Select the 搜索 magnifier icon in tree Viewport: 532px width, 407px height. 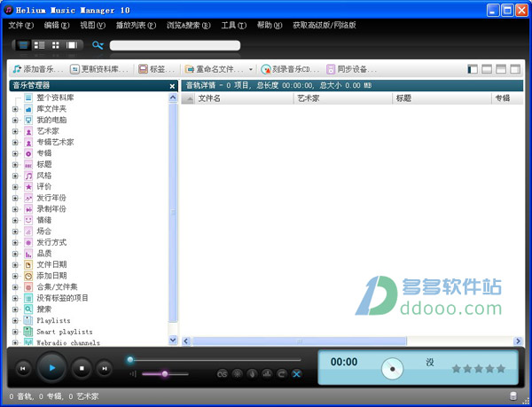click(28, 309)
